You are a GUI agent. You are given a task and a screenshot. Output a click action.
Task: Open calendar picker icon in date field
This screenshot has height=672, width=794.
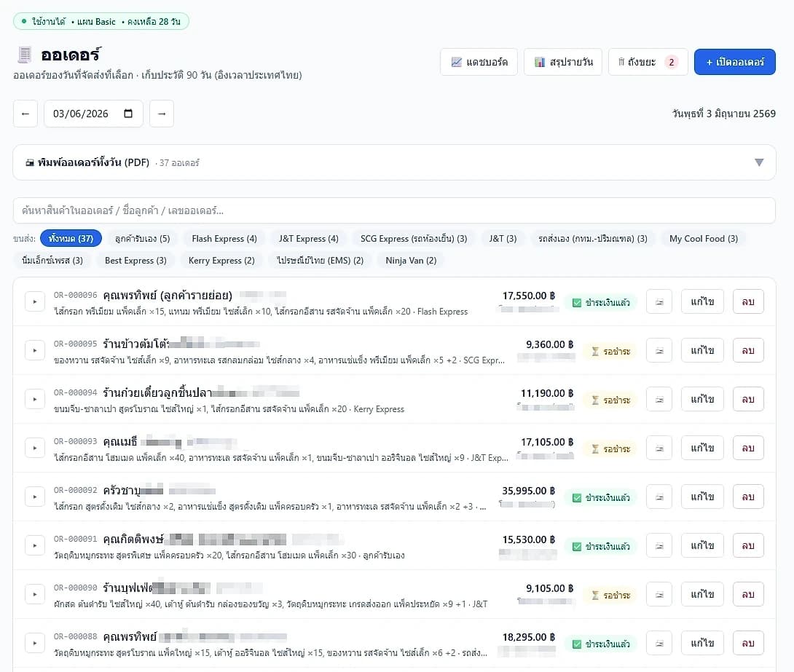pyautogui.click(x=128, y=114)
